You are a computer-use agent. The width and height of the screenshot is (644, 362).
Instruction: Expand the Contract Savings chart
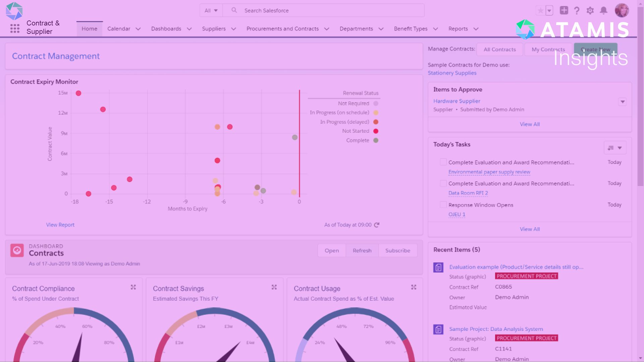tap(274, 287)
